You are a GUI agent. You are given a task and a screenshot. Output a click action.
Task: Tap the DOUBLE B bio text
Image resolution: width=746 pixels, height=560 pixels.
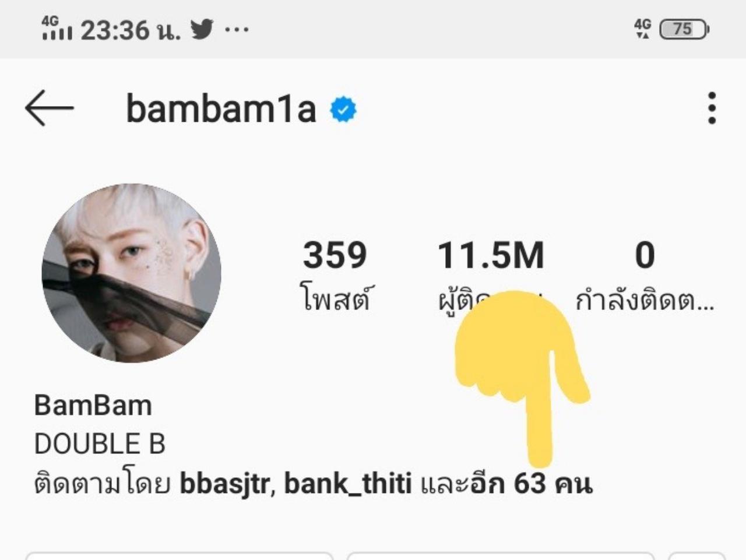coord(100,444)
